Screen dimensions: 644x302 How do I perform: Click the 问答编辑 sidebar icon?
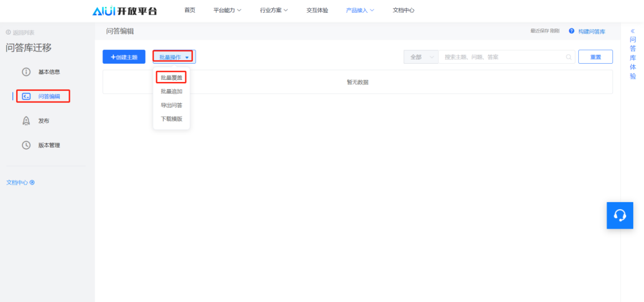tap(26, 96)
